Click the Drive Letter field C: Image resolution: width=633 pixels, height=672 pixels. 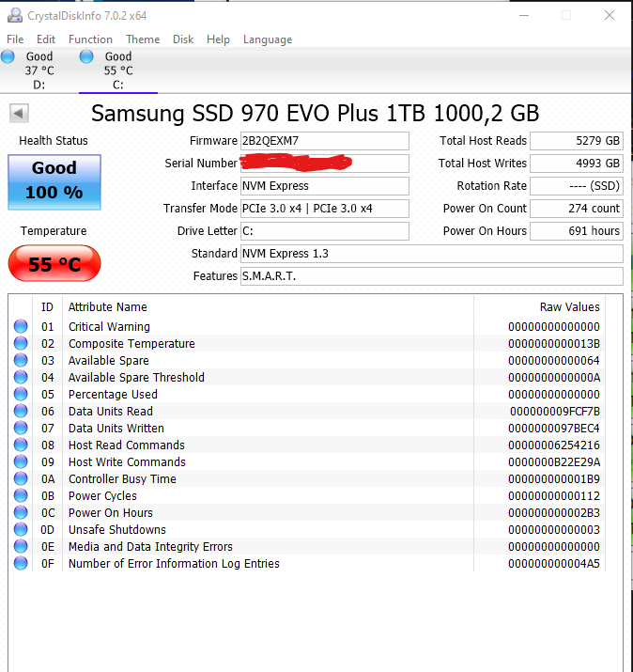(325, 231)
